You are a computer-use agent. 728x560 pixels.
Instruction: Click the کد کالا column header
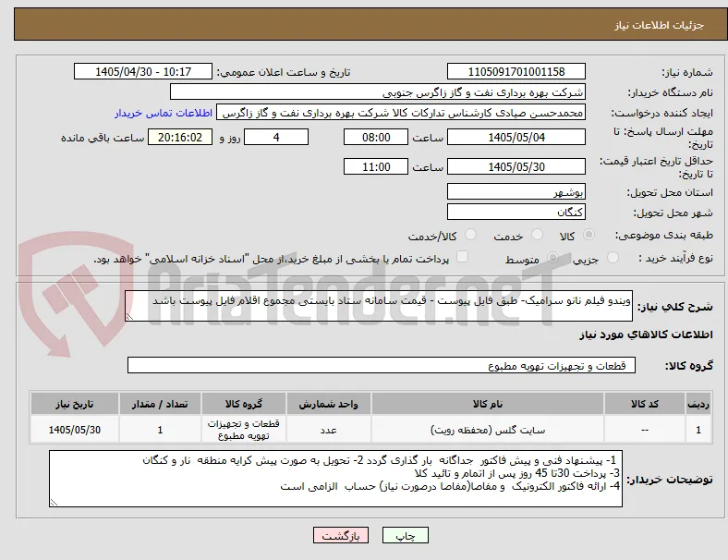645,404
